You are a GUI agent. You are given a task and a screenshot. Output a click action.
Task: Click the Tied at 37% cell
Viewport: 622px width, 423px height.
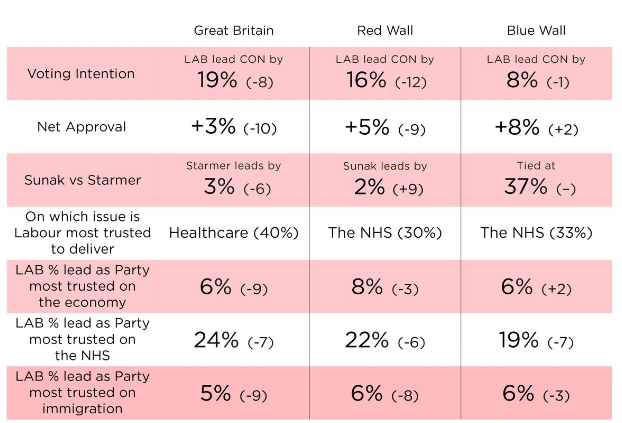pyautogui.click(x=535, y=180)
